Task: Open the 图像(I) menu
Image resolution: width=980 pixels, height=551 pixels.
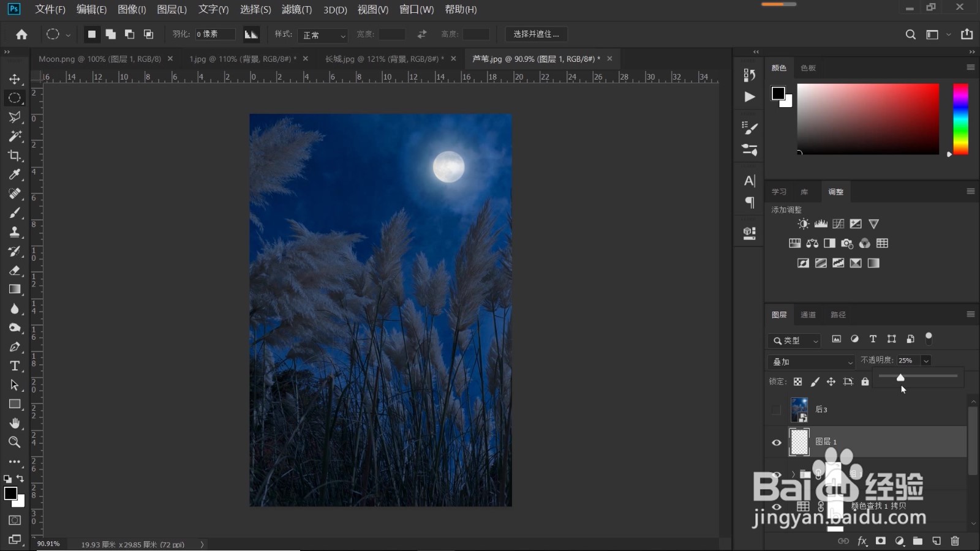Action: click(132, 9)
